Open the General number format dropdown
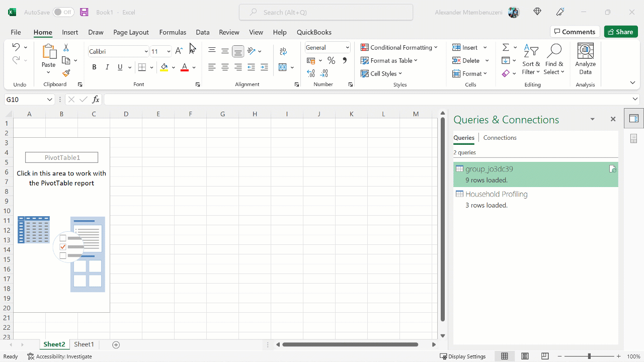Image resolution: width=644 pixels, height=362 pixels. (347, 47)
